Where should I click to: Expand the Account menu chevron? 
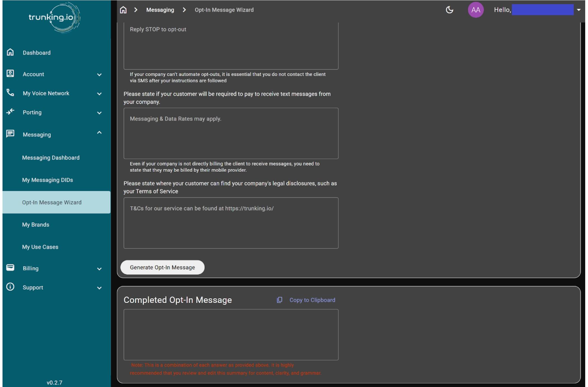pyautogui.click(x=99, y=74)
